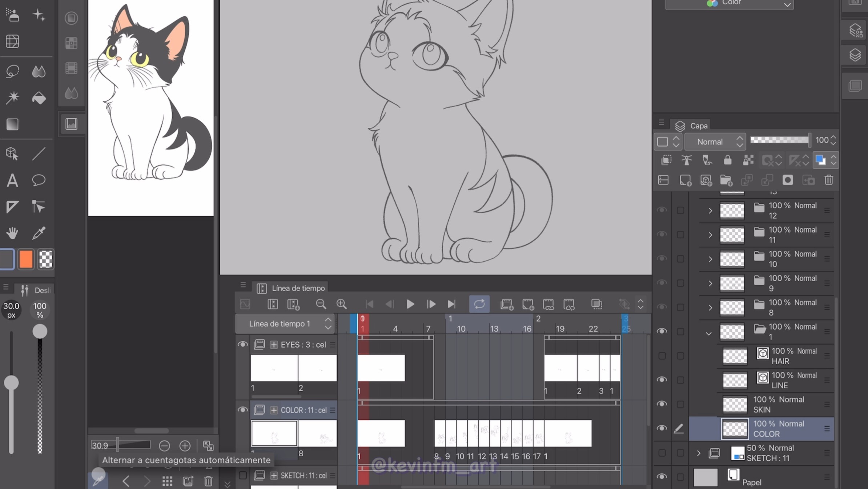Toggle timeline loop playback button
This screenshot has height=489, width=868.
coord(479,304)
